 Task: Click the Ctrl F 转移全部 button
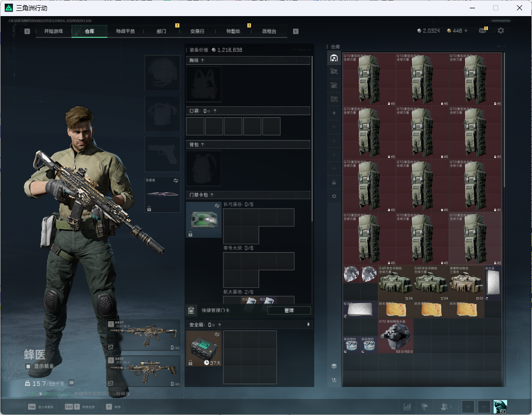pos(80,407)
